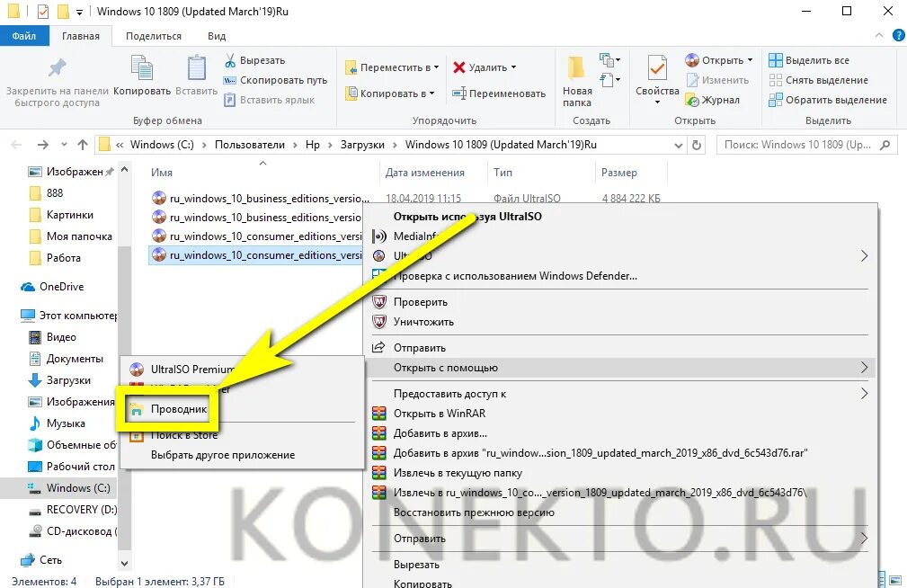Click the Help question mark icon

coord(898,36)
